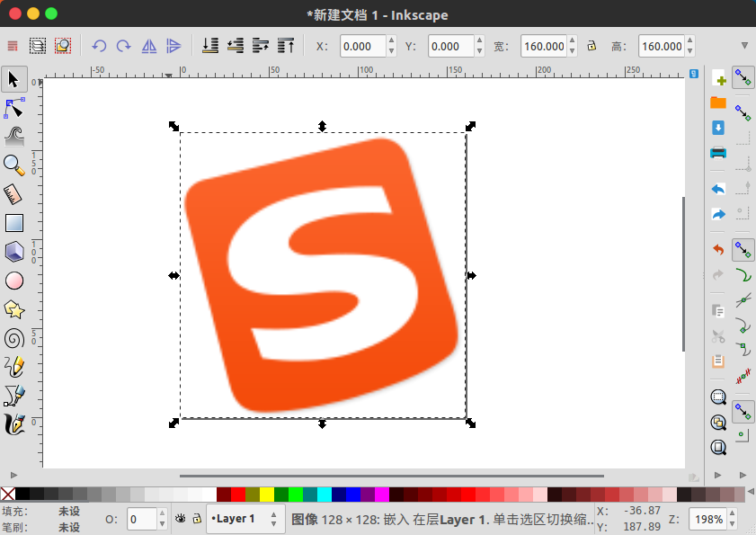Flip selection horizontally using toolbar icon
756x535 pixels.
pyautogui.click(x=149, y=46)
